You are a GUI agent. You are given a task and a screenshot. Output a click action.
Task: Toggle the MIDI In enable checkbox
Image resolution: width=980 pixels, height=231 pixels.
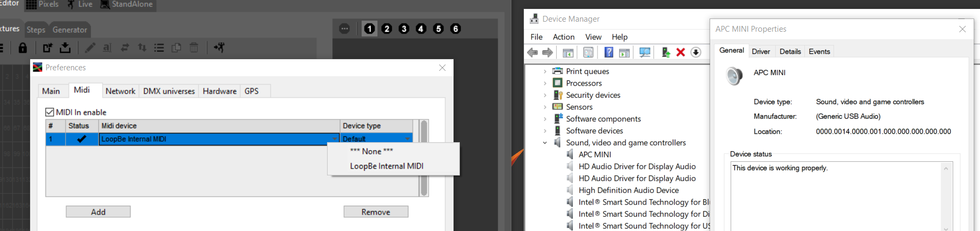point(50,112)
